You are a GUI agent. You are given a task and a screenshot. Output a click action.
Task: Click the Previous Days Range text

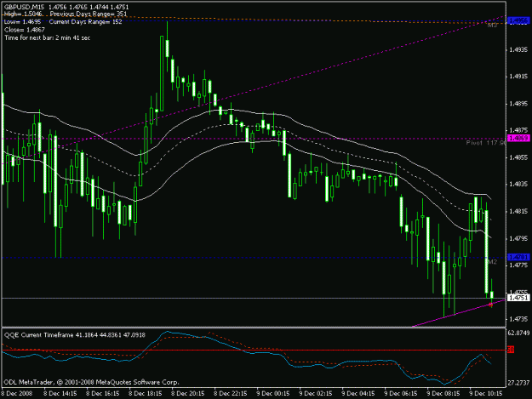(89, 14)
